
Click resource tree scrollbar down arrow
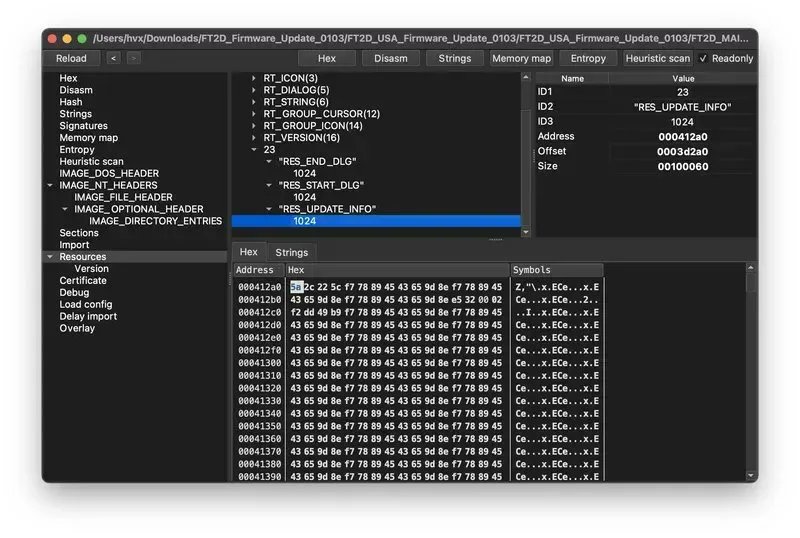pyautogui.click(x=526, y=232)
